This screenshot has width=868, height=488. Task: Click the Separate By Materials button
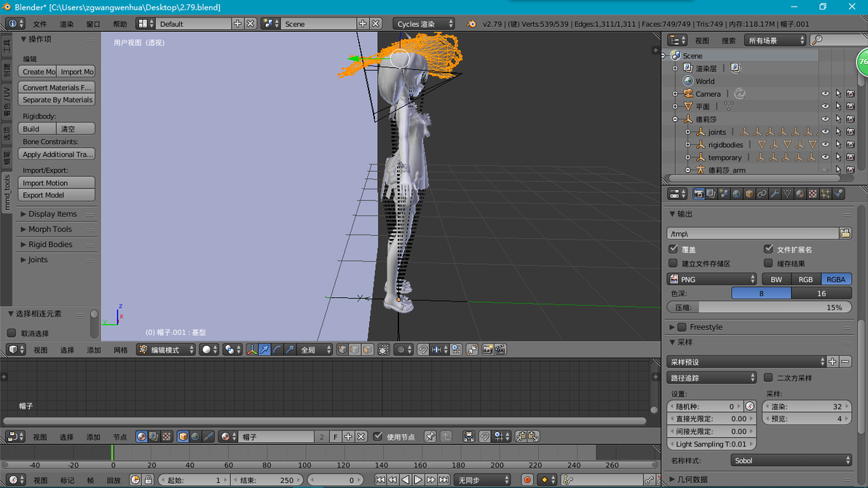(x=57, y=100)
